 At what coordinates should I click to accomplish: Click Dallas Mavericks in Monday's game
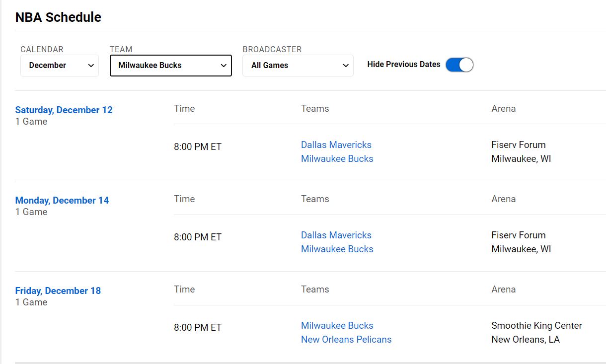pyautogui.click(x=336, y=235)
